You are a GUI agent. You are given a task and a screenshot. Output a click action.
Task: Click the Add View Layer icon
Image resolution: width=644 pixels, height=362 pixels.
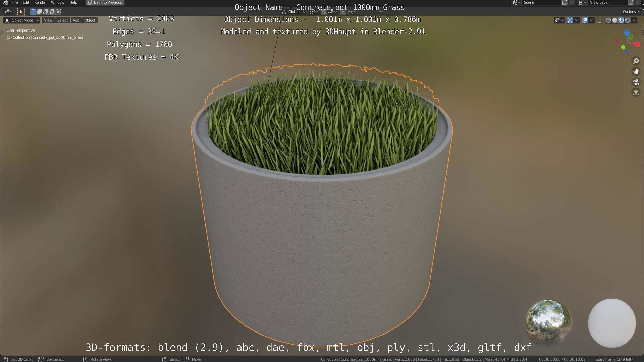point(631,2)
